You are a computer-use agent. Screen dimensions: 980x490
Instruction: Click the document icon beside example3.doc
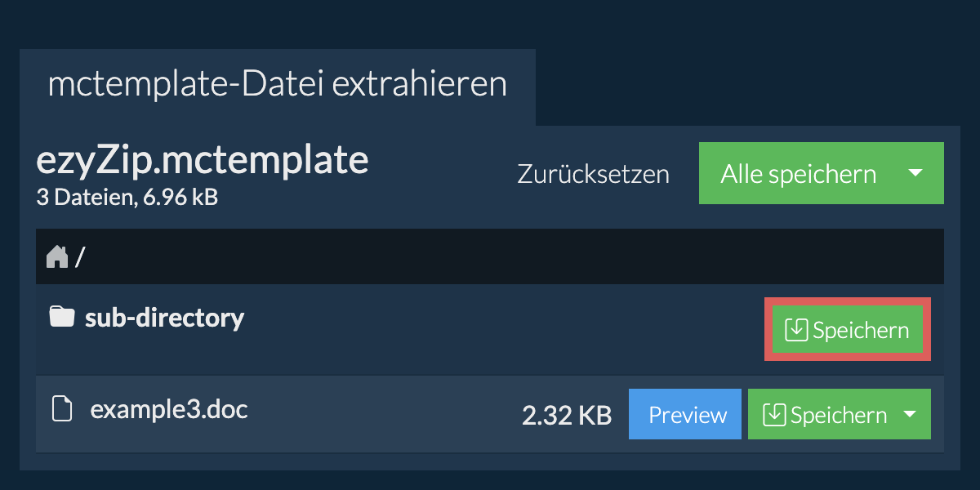(62, 408)
